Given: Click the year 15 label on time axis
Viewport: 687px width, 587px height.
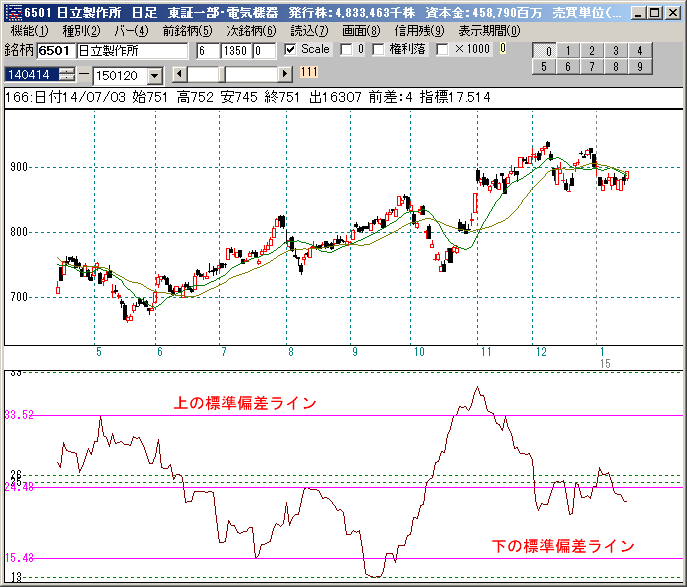Looking at the screenshot, I should click(x=605, y=364).
